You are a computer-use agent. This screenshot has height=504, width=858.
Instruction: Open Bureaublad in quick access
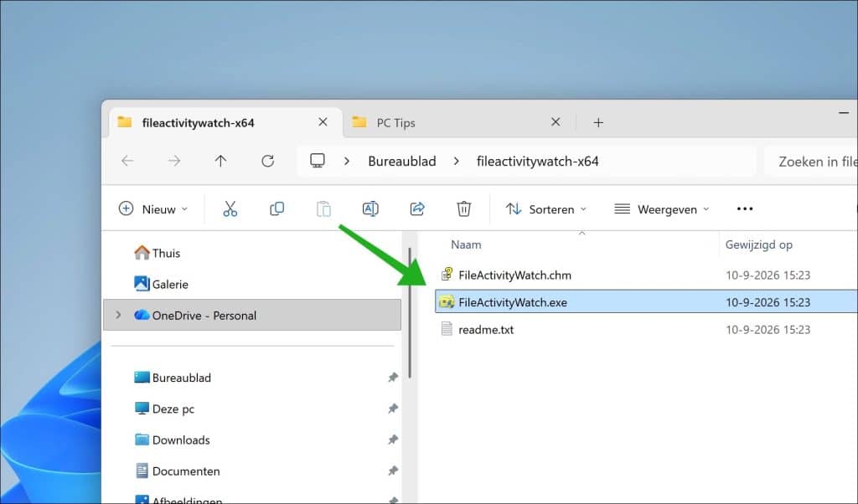[173, 378]
